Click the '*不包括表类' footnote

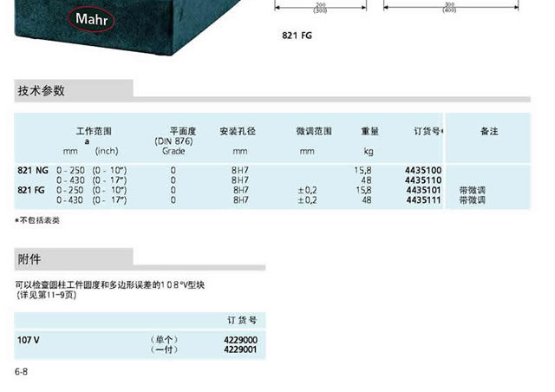pos(37,220)
